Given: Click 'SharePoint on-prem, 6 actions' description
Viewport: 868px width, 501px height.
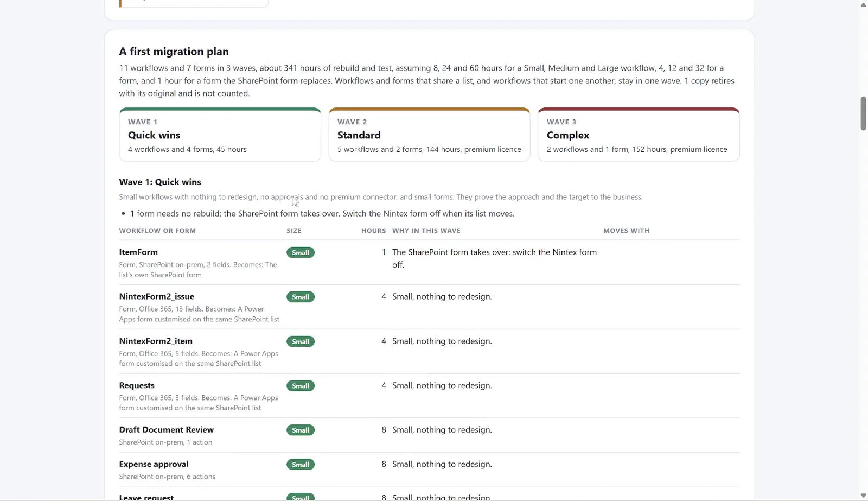Looking at the screenshot, I should (167, 477).
